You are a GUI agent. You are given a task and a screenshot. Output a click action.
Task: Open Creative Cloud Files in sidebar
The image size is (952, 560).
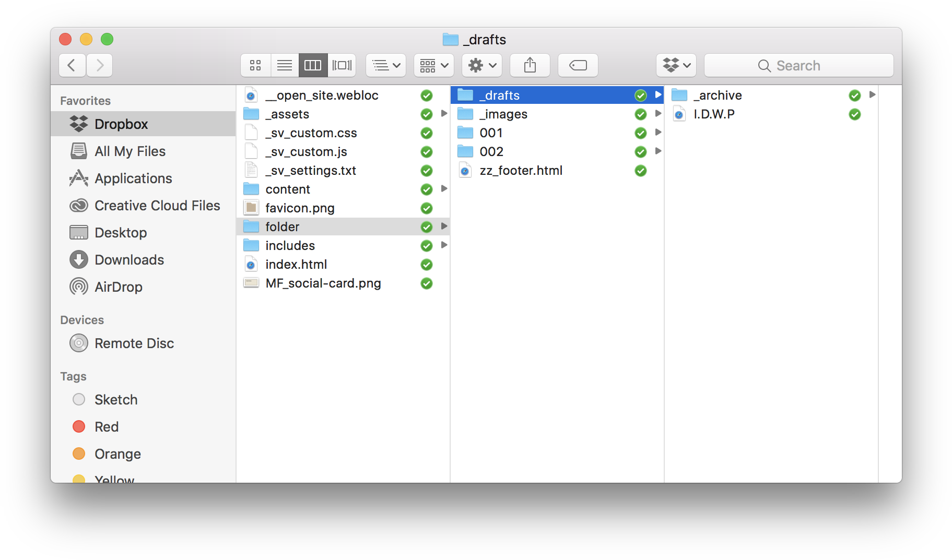143,206
